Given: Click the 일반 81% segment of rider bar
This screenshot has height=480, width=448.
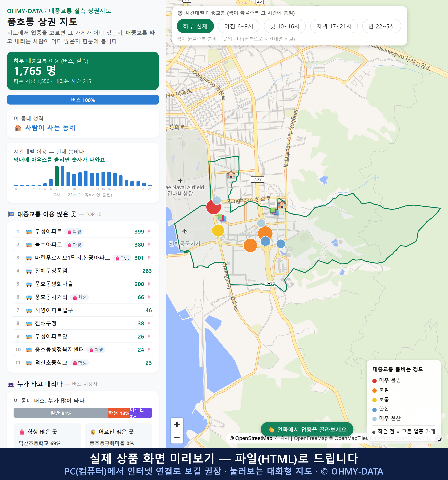Looking at the screenshot, I should pyautogui.click(x=61, y=413).
